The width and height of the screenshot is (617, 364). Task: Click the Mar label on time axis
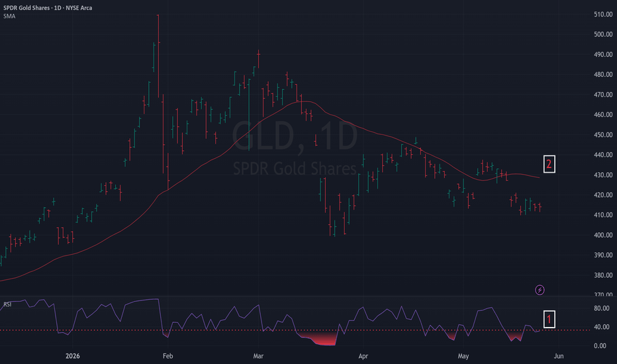258,356
